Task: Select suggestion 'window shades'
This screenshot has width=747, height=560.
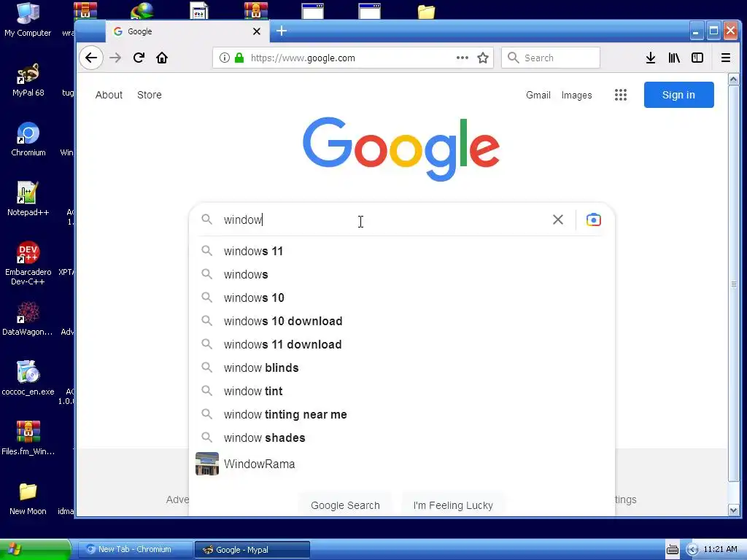Action: 402,437
